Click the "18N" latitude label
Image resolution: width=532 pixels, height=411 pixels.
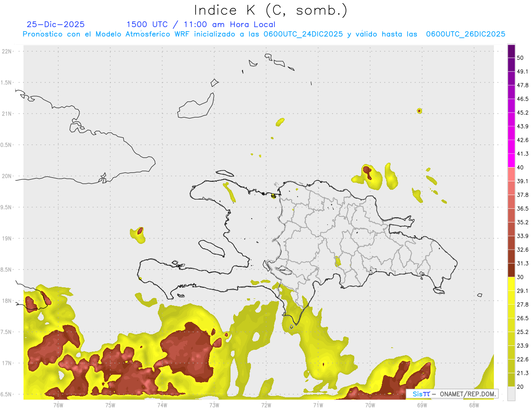pyautogui.click(x=7, y=301)
